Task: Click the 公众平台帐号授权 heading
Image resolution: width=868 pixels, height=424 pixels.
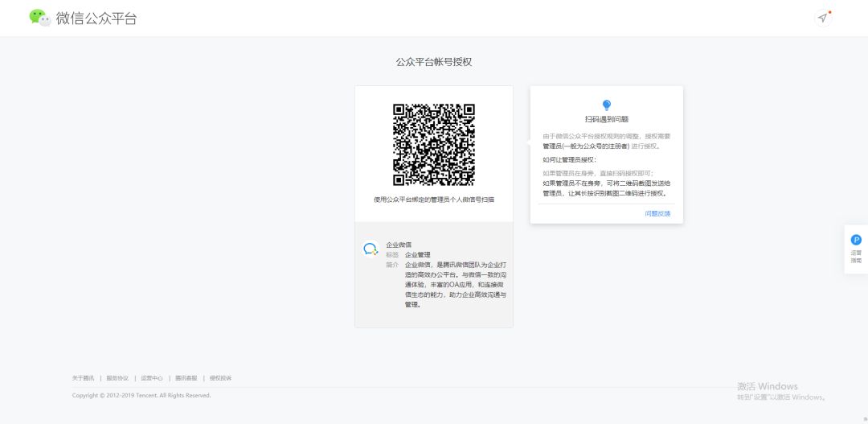Action: pos(434,62)
